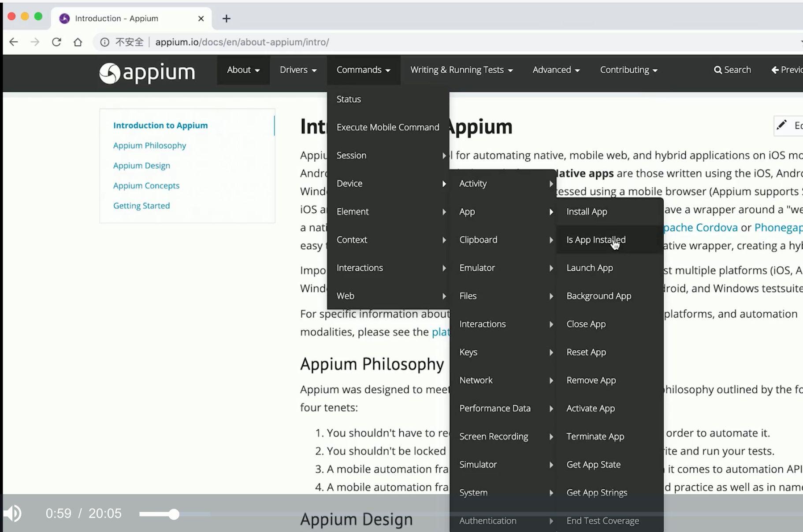Click the home icon in the browser toolbar
Screen dimensions: 803x532
click(78, 42)
